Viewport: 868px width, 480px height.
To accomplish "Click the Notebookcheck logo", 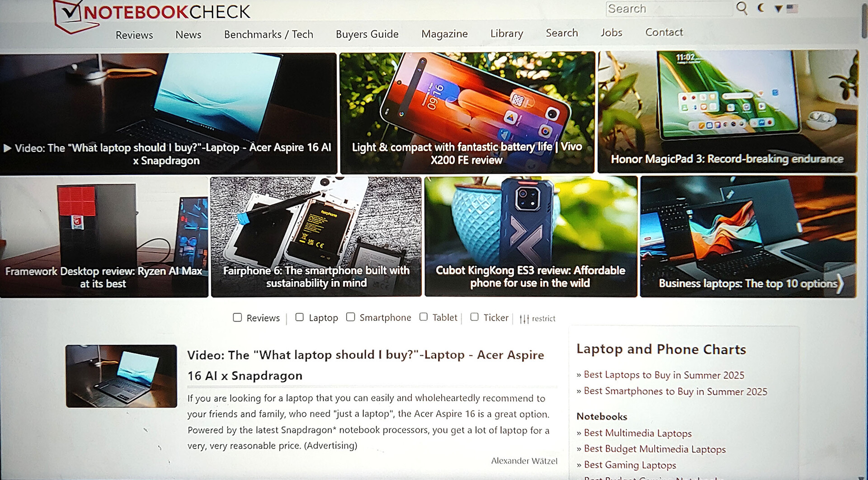I will pos(151,14).
